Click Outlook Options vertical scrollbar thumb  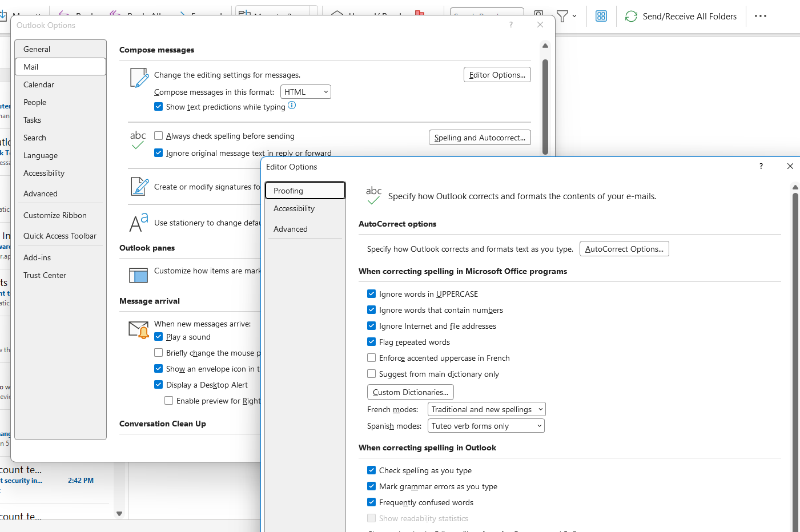point(545,107)
